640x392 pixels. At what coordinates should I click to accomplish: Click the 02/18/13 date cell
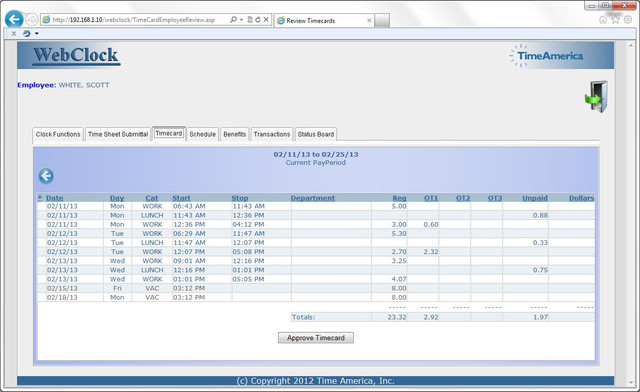[x=62, y=298]
